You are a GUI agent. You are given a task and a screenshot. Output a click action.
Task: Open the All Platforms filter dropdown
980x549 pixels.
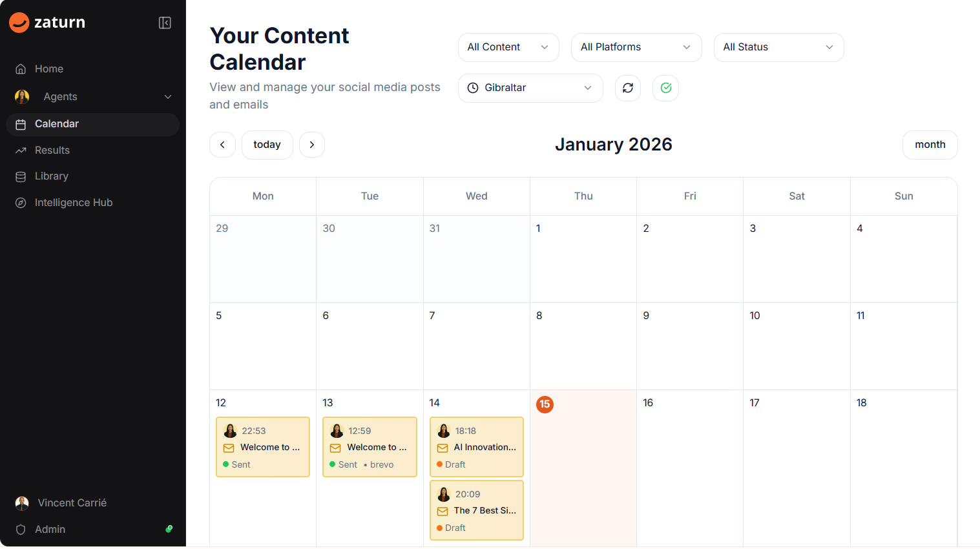[x=636, y=47]
